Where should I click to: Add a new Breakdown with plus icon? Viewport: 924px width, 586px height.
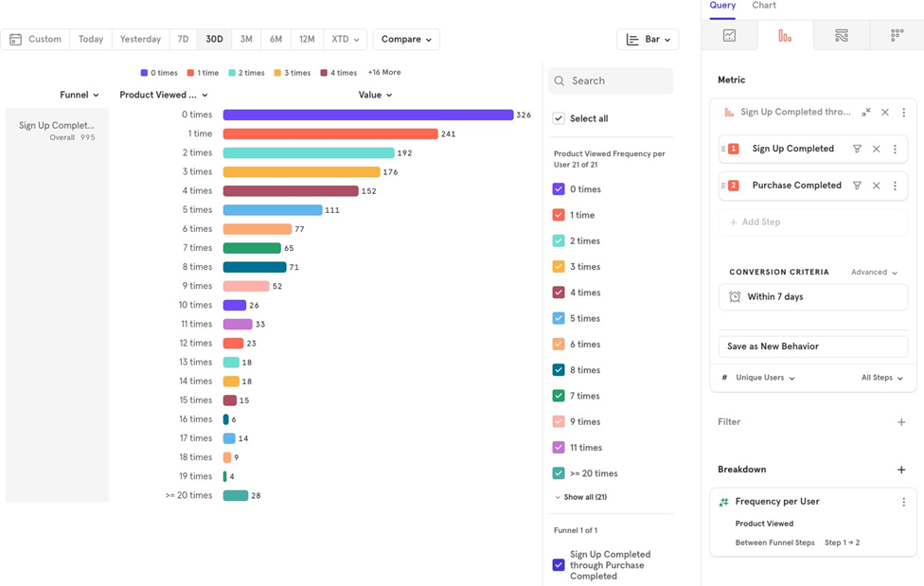tap(901, 470)
